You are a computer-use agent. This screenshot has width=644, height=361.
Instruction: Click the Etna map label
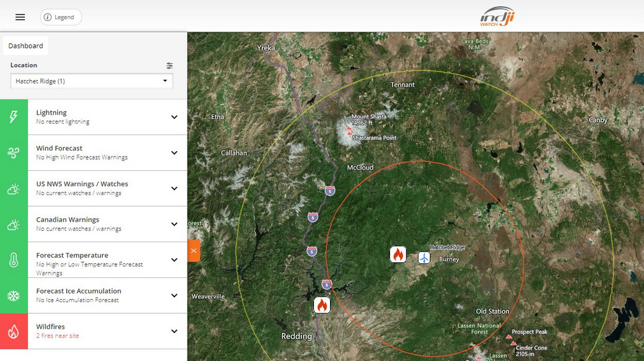click(218, 116)
